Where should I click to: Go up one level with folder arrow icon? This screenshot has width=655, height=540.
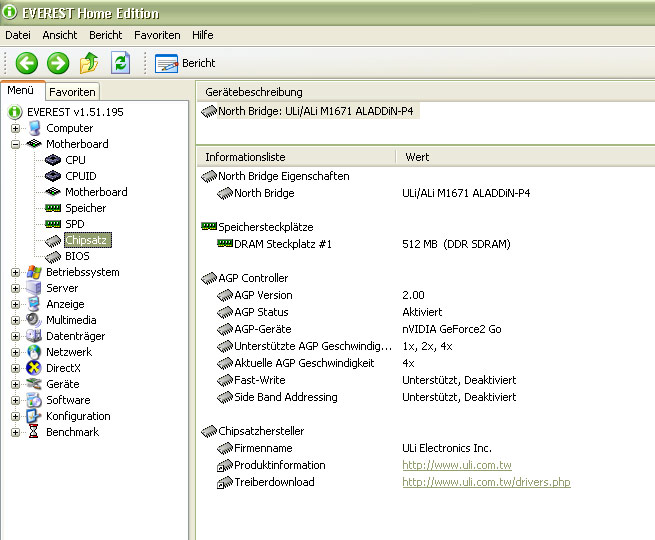[x=89, y=63]
